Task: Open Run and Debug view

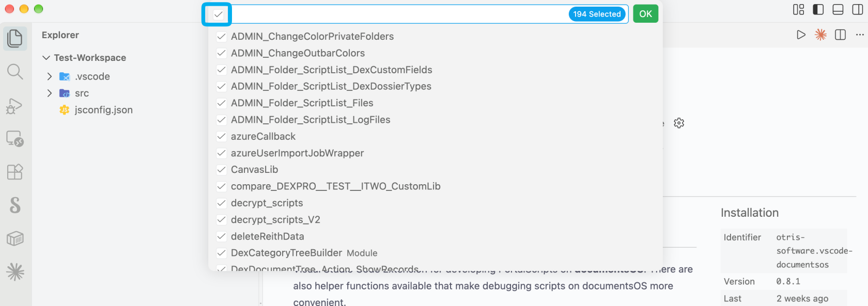Action: coord(14,106)
